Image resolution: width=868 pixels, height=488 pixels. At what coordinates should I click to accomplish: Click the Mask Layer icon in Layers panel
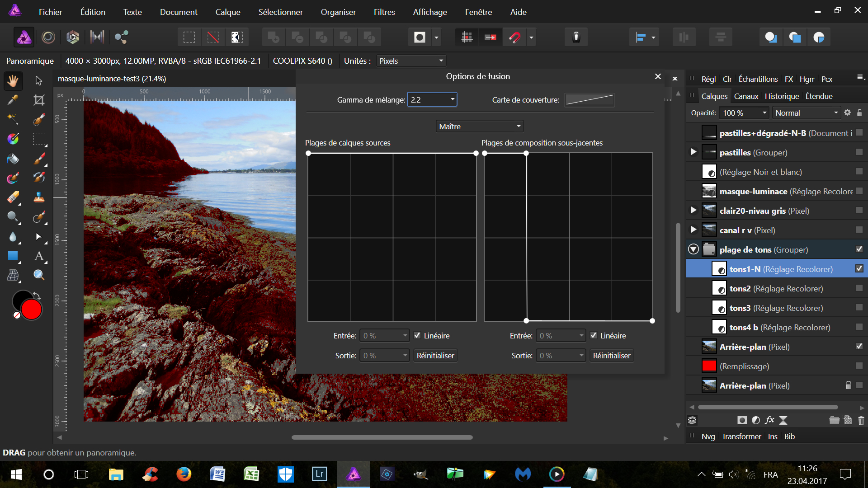tap(742, 420)
